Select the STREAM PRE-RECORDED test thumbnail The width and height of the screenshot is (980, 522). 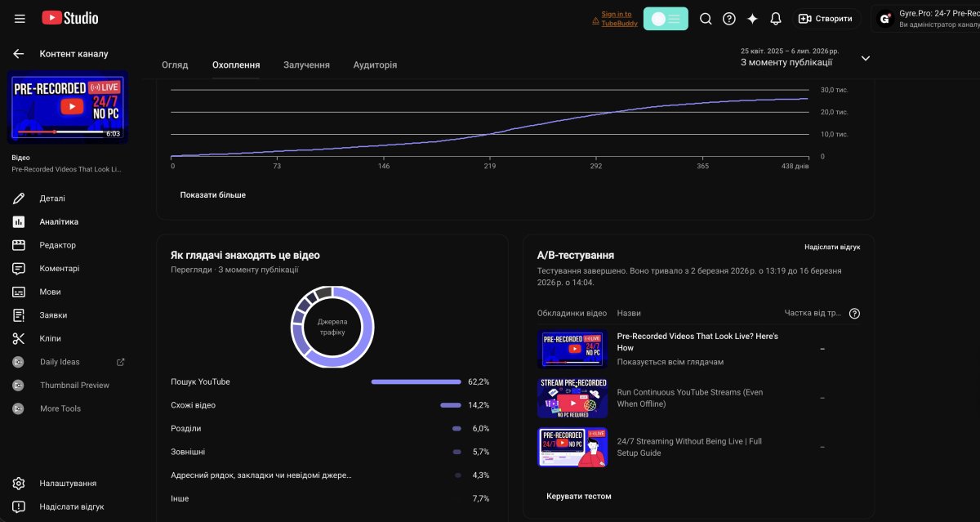point(572,398)
